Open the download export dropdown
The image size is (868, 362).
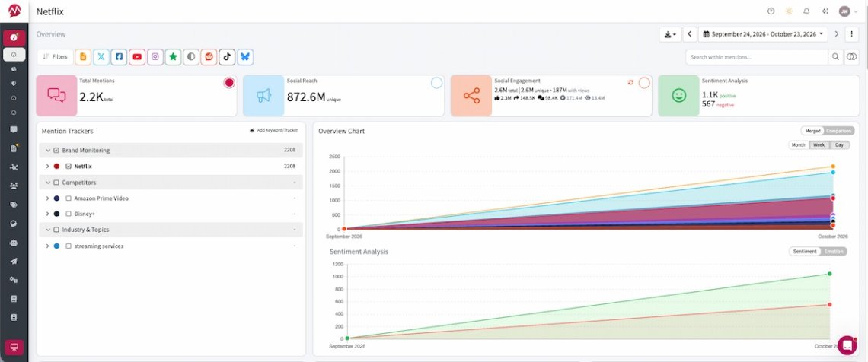coord(670,34)
